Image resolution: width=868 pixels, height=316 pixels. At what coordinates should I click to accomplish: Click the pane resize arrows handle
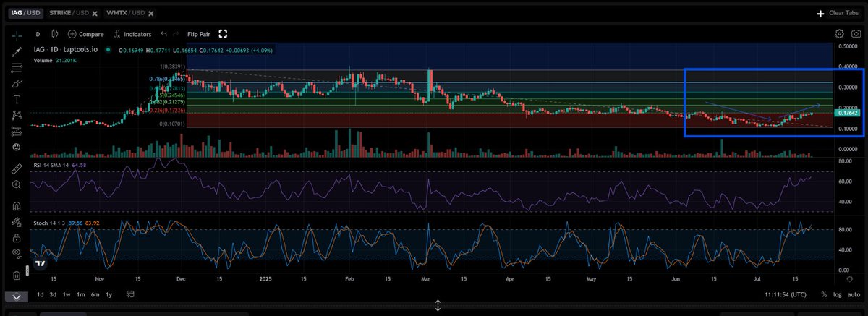tap(438, 305)
